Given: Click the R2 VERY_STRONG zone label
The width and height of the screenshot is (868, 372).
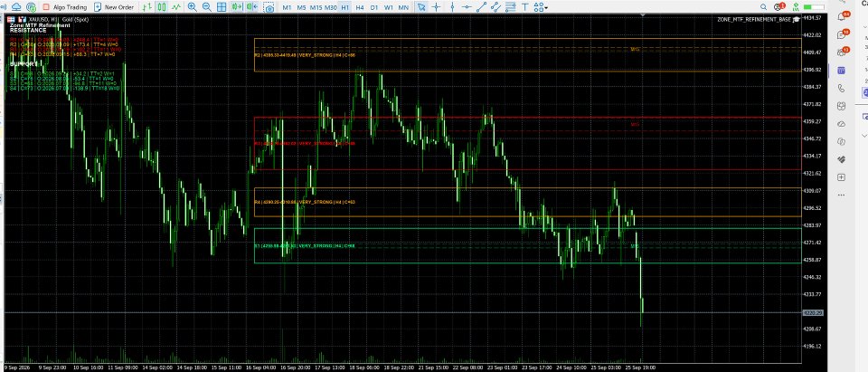Looking at the screenshot, I should point(305,55).
